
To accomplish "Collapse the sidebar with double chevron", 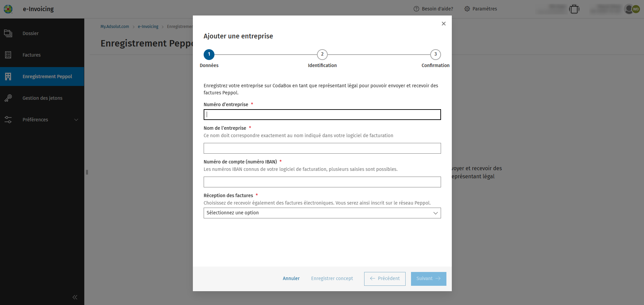I will [75, 297].
